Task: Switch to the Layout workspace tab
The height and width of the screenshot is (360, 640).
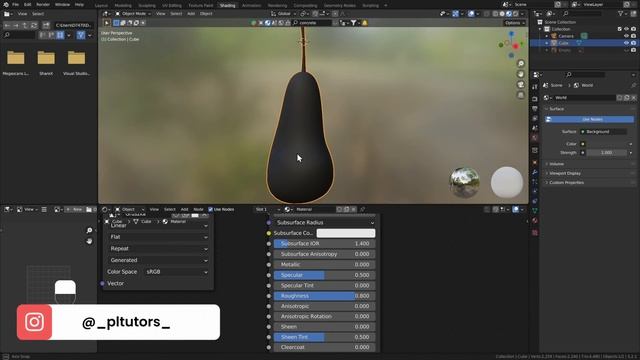Action: tap(101, 6)
